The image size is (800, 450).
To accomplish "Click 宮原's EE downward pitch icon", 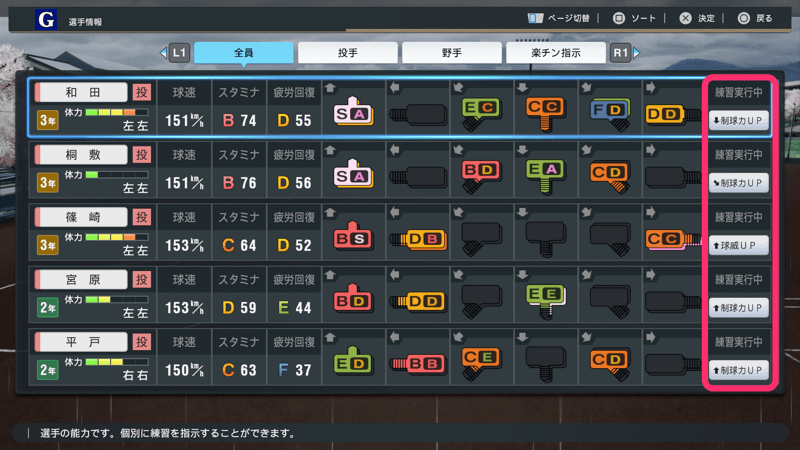I will 545,301.
